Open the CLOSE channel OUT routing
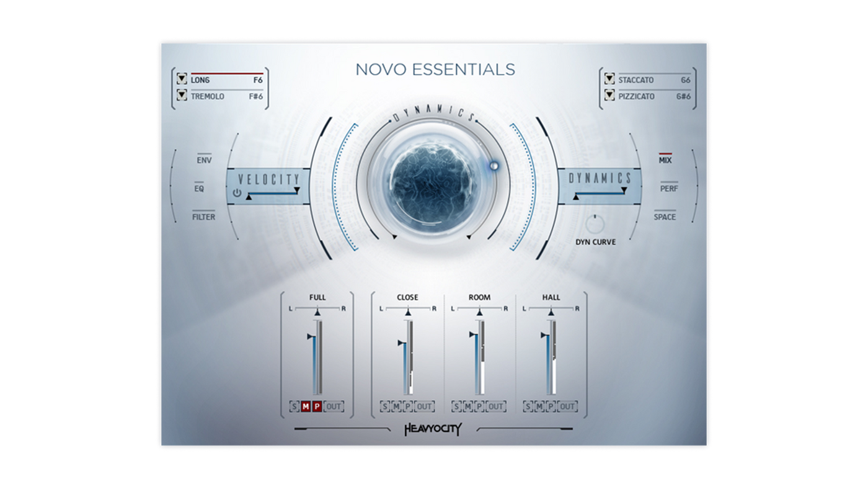 424,407
